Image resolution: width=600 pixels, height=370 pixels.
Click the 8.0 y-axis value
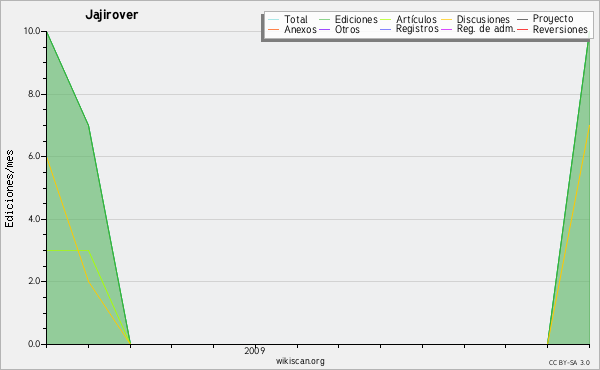(x=34, y=94)
